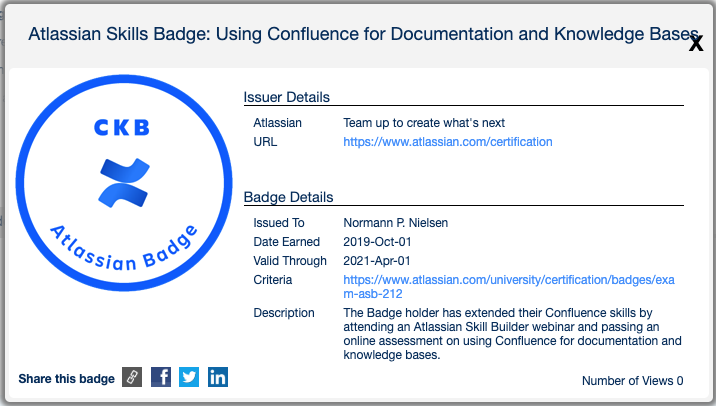This screenshot has height=406, width=716.
Task: Share the badge on Twitter
Action: (x=189, y=377)
